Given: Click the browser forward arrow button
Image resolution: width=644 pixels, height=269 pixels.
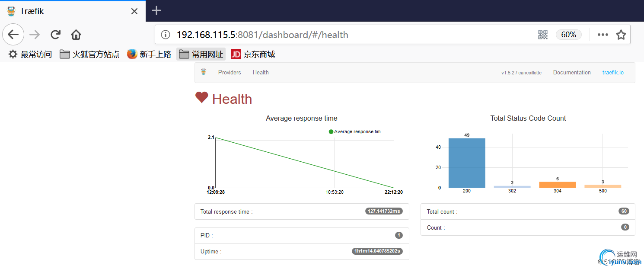Looking at the screenshot, I should click(35, 35).
